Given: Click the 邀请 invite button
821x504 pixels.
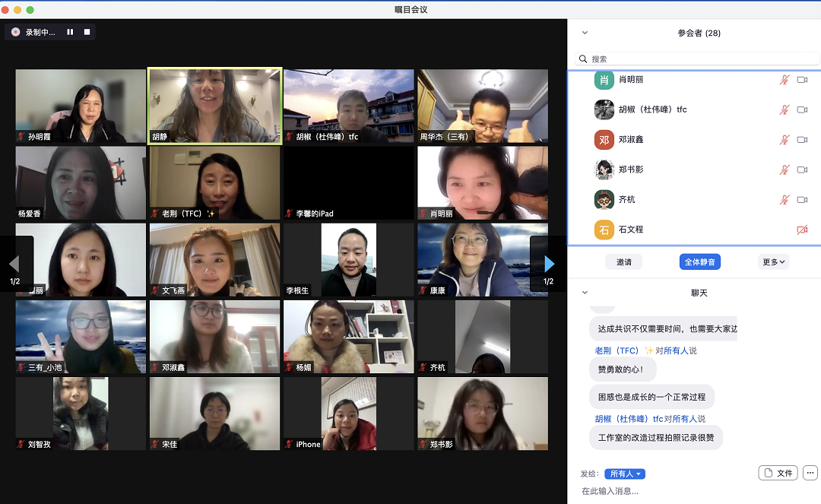Looking at the screenshot, I should click(x=624, y=262).
